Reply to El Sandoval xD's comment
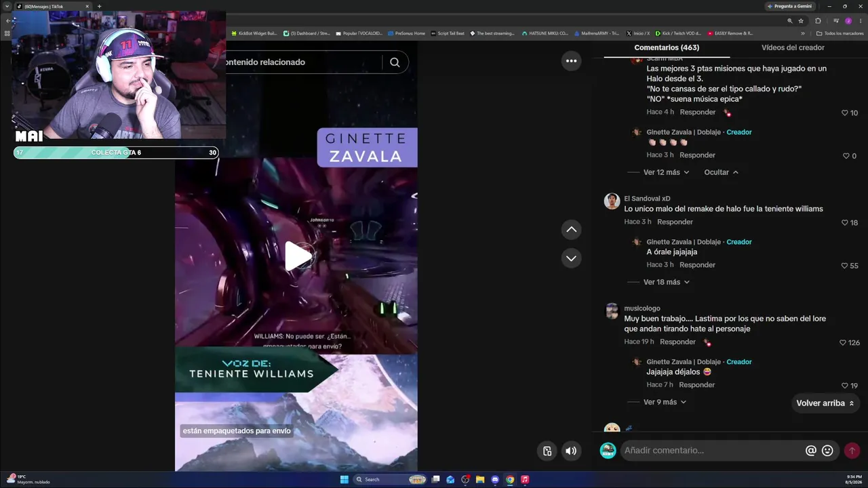The image size is (868, 488). pyautogui.click(x=675, y=222)
